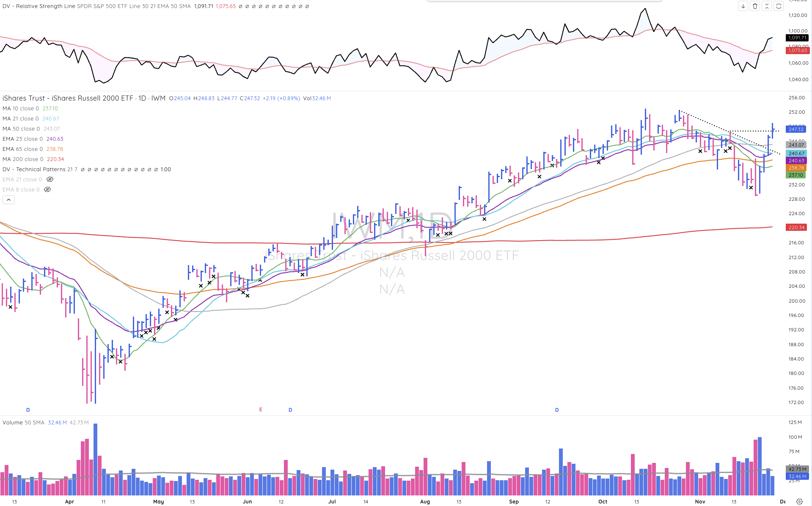Unhide EMA 8 close using its eye toggle
This screenshot has height=506, width=812.
47,189
